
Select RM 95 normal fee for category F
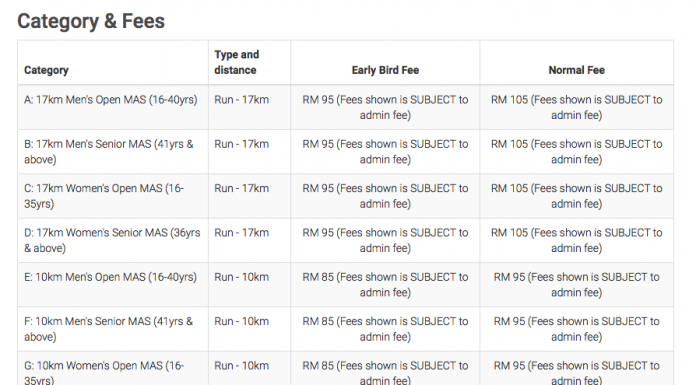577,329
